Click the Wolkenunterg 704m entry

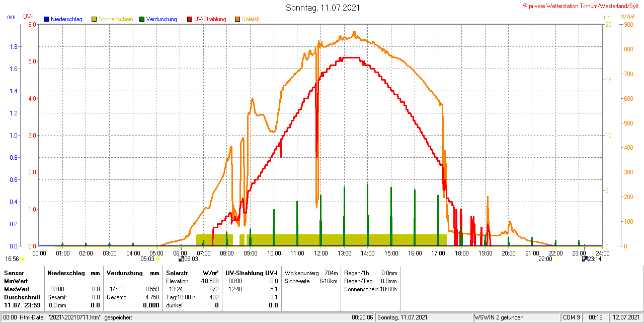click(x=311, y=273)
